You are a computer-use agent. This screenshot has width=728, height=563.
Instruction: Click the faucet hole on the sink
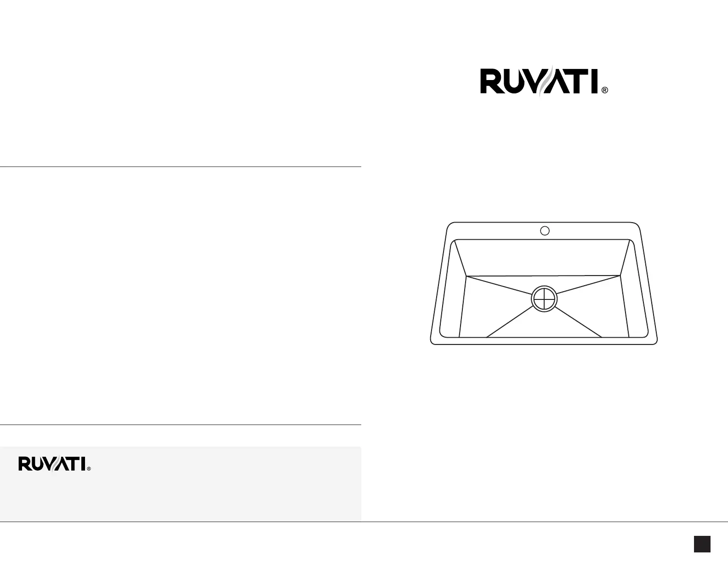point(545,230)
